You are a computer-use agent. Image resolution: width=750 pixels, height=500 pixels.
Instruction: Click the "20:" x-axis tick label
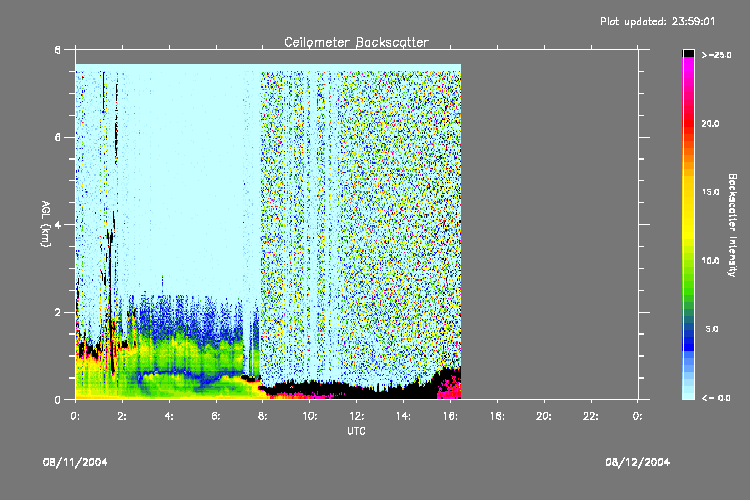point(544,416)
